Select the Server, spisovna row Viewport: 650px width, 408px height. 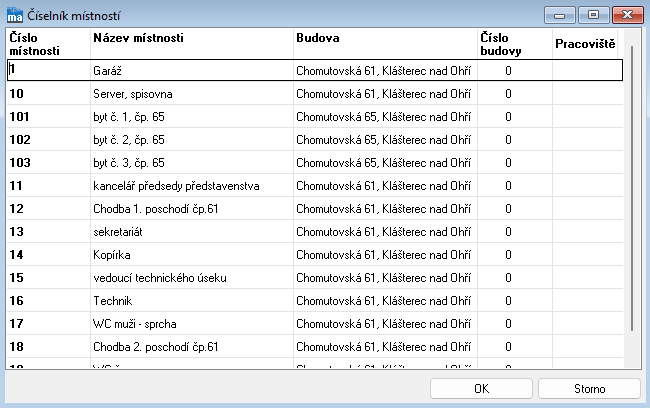(315, 93)
